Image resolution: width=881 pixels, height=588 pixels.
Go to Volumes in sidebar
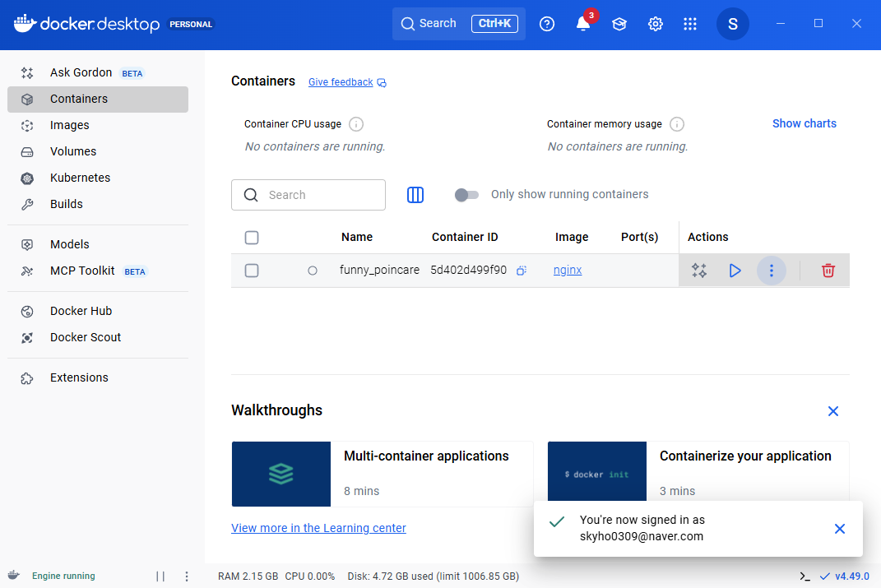click(x=98, y=151)
